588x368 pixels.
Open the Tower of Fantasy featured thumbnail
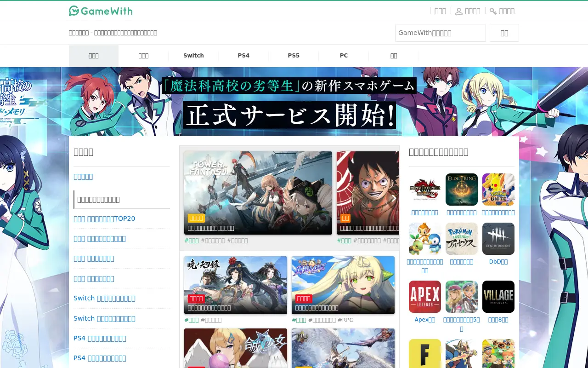[258, 193]
